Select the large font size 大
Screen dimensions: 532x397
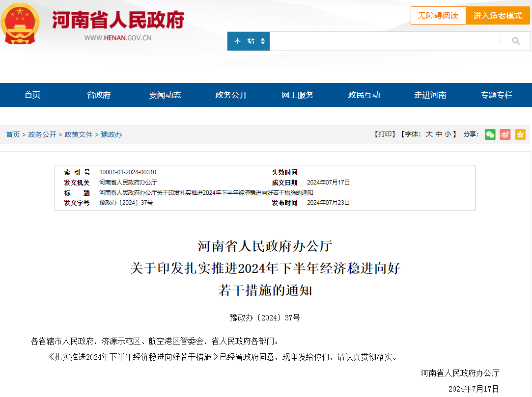point(429,134)
